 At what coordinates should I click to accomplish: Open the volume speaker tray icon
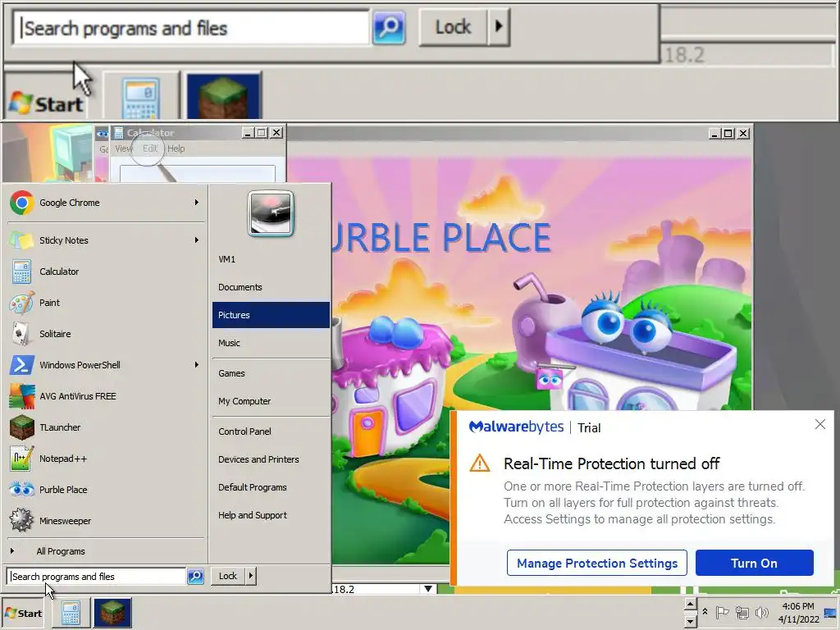point(761,612)
